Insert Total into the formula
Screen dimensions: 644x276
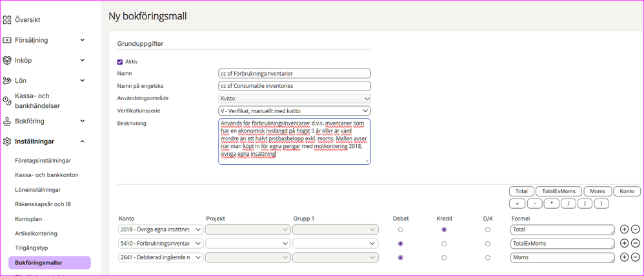[x=521, y=191]
